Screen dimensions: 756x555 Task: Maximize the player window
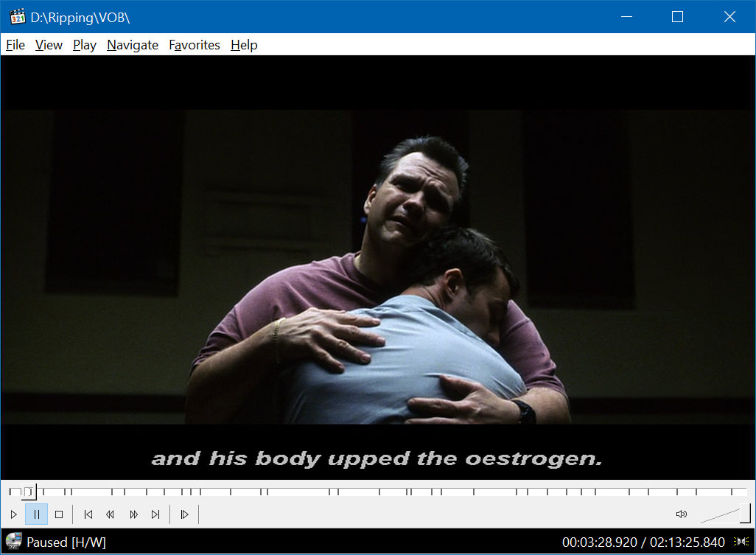[677, 17]
